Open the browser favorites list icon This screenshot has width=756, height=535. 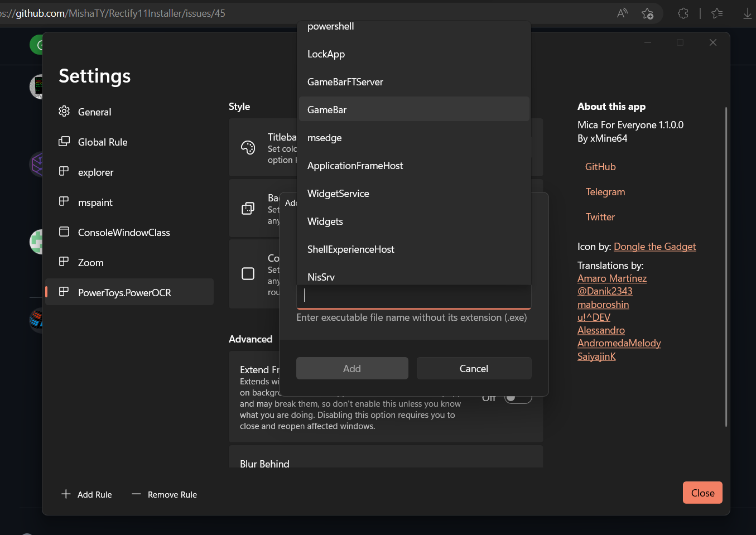717,13
